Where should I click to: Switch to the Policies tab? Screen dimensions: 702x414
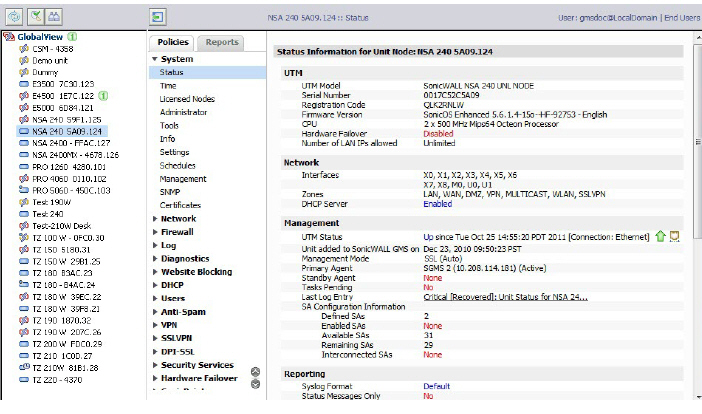point(172,42)
